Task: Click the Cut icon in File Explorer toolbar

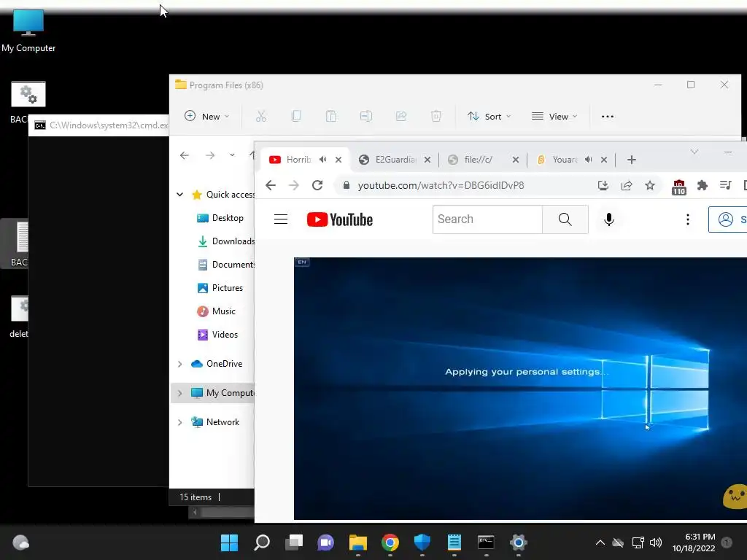Action: (x=261, y=116)
